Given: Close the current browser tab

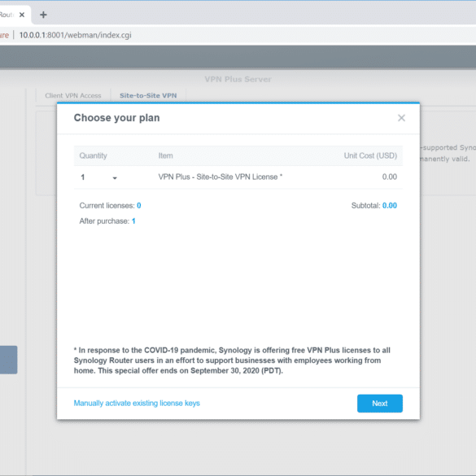Looking at the screenshot, I should (22, 15).
